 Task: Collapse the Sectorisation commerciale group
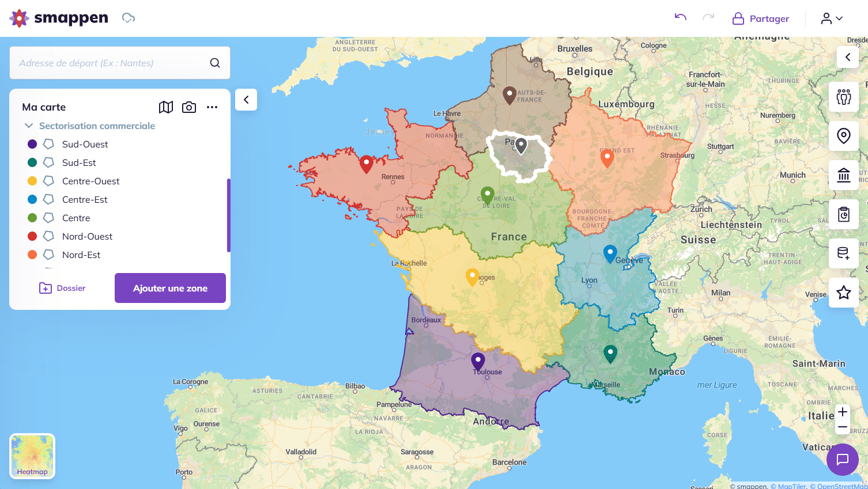28,126
